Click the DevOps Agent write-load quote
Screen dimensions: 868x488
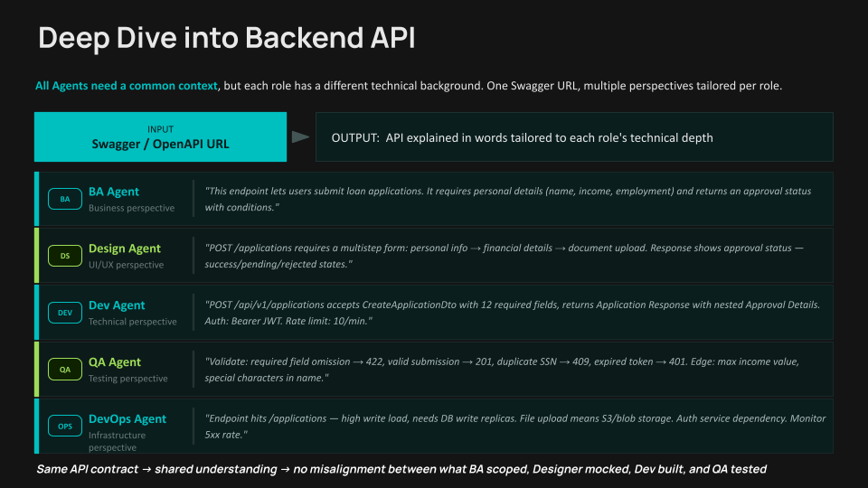click(x=514, y=427)
